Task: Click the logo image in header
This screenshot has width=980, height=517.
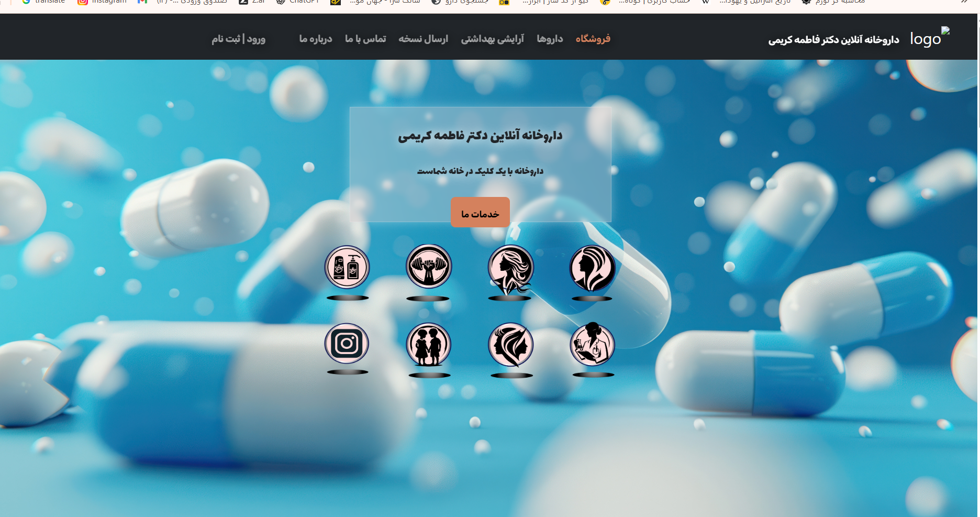Action: tap(929, 38)
